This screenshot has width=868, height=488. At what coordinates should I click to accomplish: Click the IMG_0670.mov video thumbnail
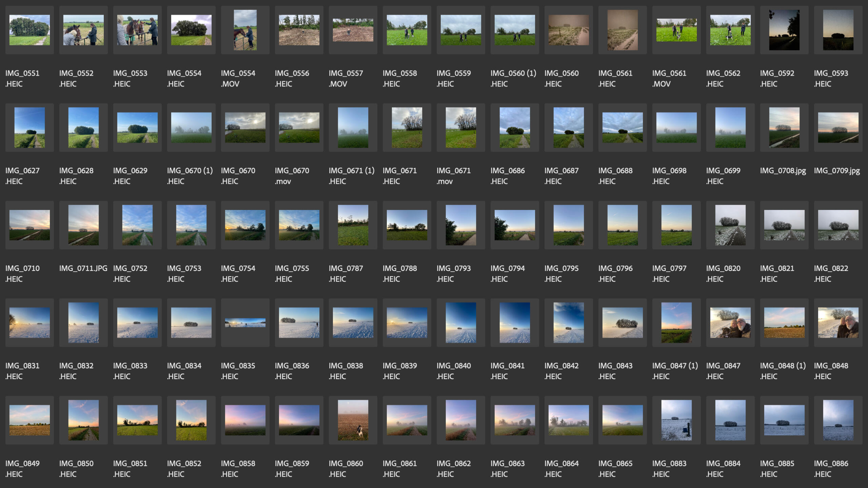click(x=299, y=128)
